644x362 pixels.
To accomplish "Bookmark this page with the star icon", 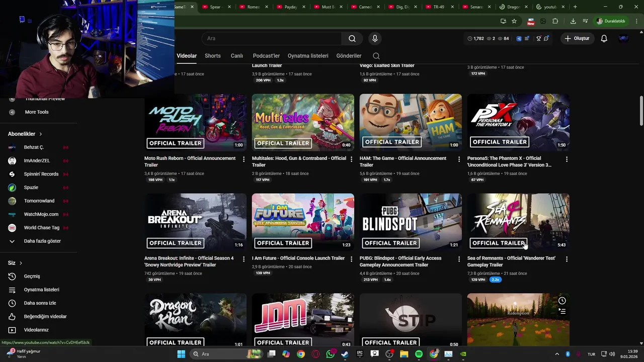I will (x=514, y=21).
